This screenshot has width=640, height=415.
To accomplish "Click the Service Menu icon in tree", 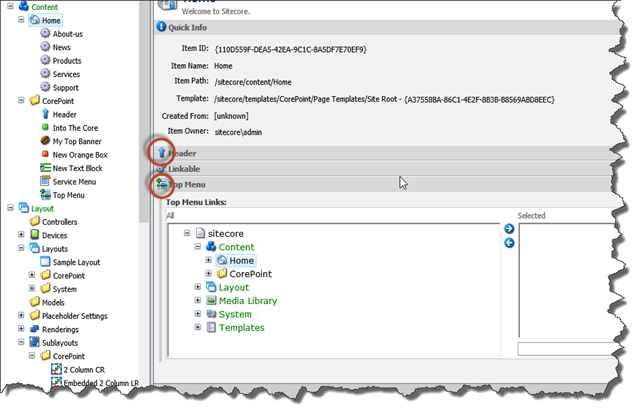I will click(45, 181).
